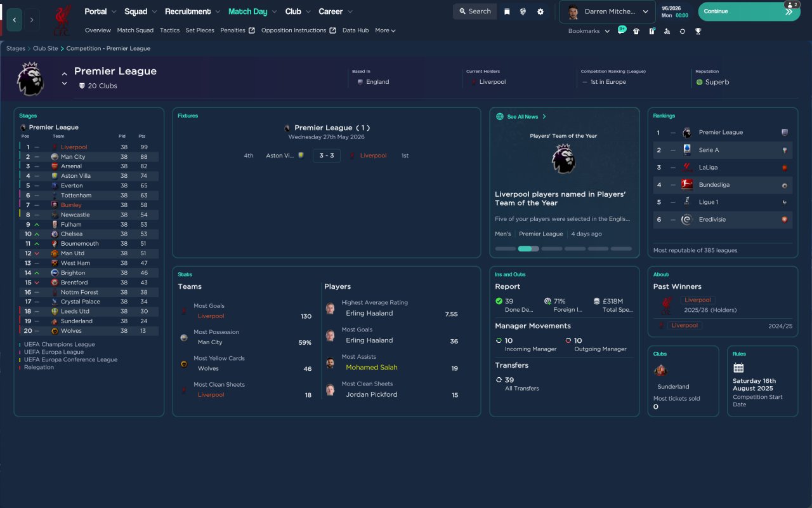The image size is (812, 508).
Task: Open the More submenu dropdown
Action: (x=385, y=30)
